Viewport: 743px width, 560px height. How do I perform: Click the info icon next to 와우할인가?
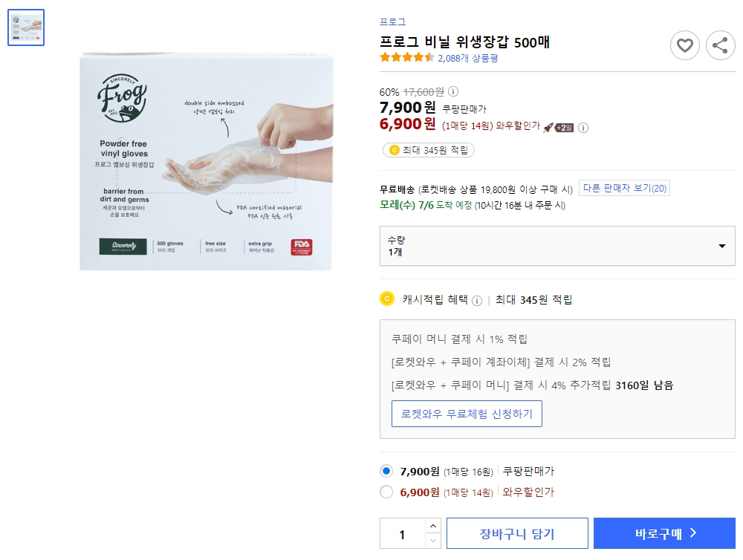[584, 127]
